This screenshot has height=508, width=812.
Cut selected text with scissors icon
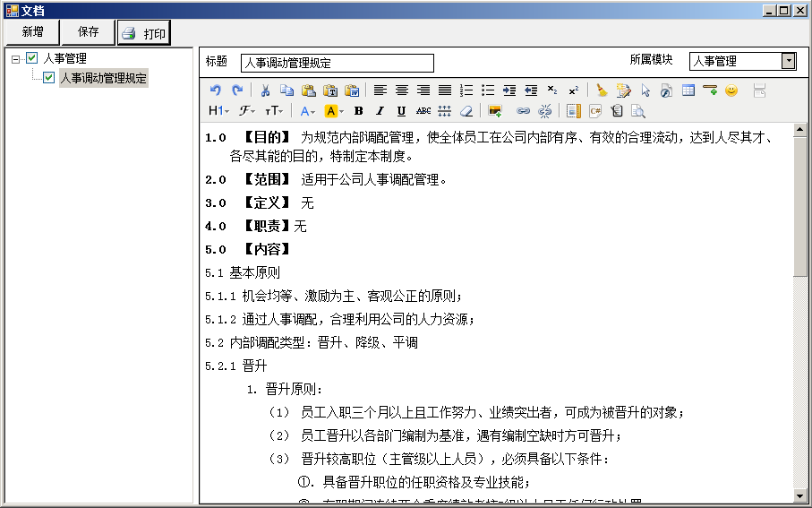[x=265, y=90]
